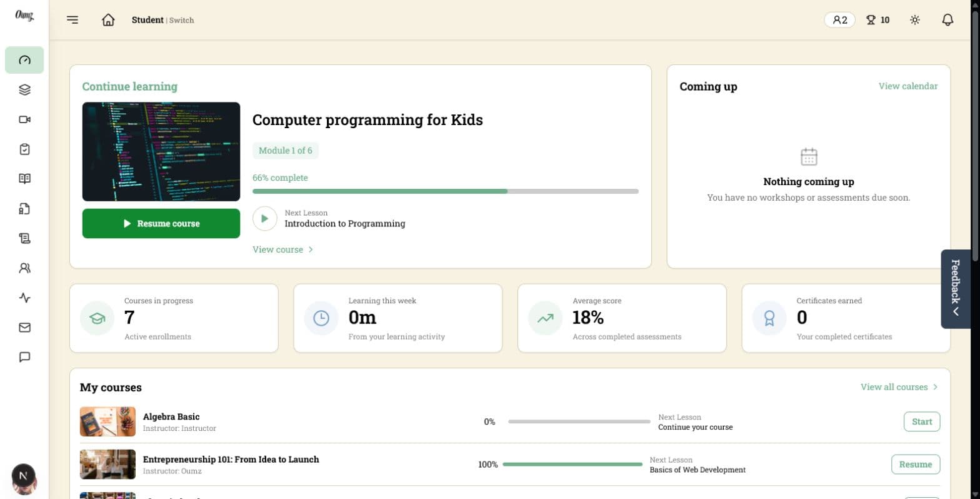This screenshot has width=980, height=499.
Task: Open the scroll list sidebar icon
Action: tap(24, 238)
